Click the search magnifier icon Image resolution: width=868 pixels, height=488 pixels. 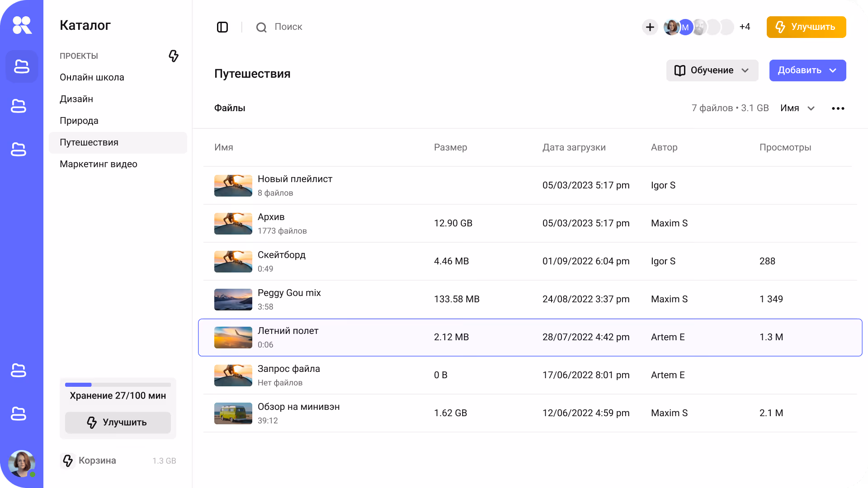pos(261,28)
